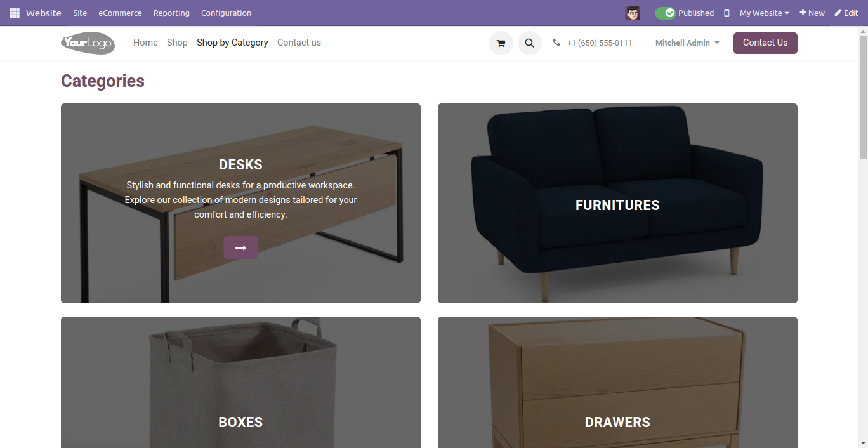
Task: Toggle the Published switch off
Action: (x=666, y=13)
